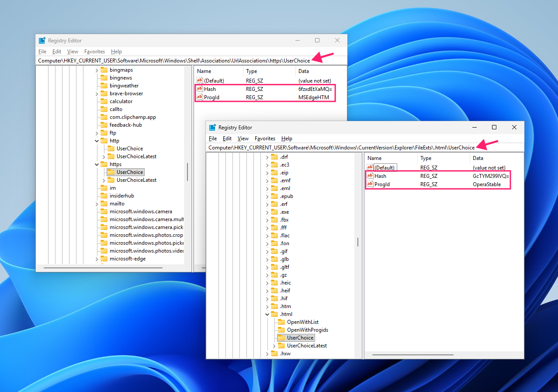
Task: Select the im folder icon
Action: click(104, 188)
